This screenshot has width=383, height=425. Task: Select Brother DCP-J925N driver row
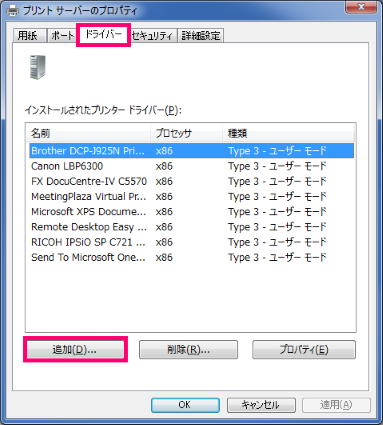(191, 151)
